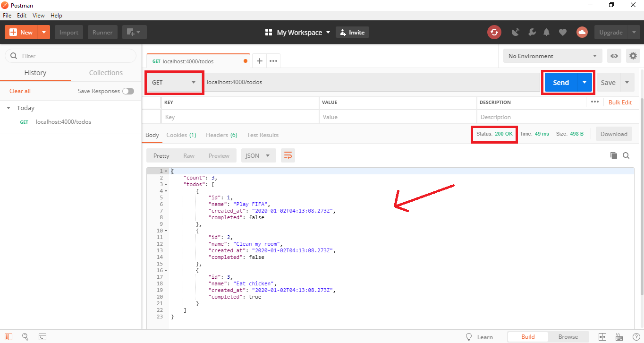Viewport: 644px width, 343px height.
Task: Open the New button dropdown arrow
Action: 44,32
